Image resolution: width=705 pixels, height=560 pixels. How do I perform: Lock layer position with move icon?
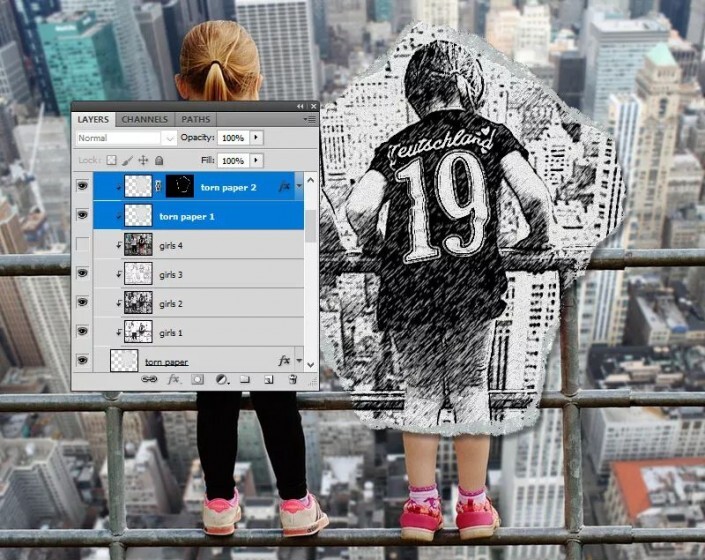143,160
